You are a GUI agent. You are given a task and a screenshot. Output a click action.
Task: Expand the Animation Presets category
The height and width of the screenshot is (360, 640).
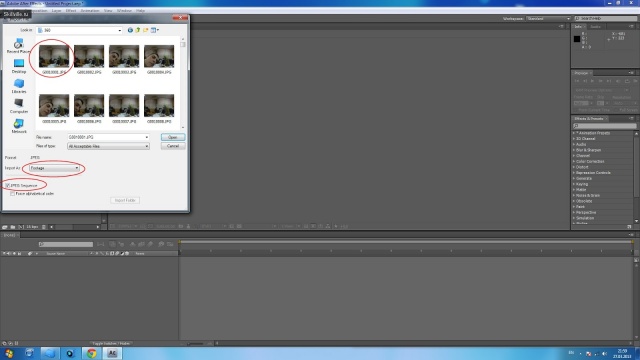pos(592,133)
